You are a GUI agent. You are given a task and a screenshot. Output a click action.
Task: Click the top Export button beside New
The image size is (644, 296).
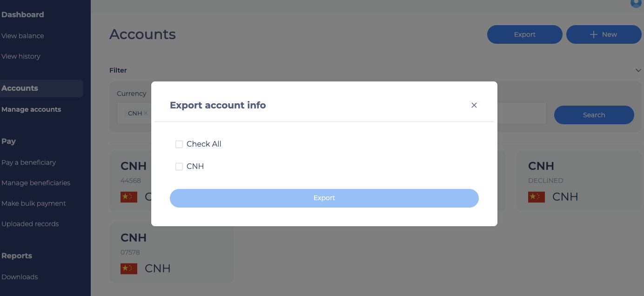pos(525,34)
